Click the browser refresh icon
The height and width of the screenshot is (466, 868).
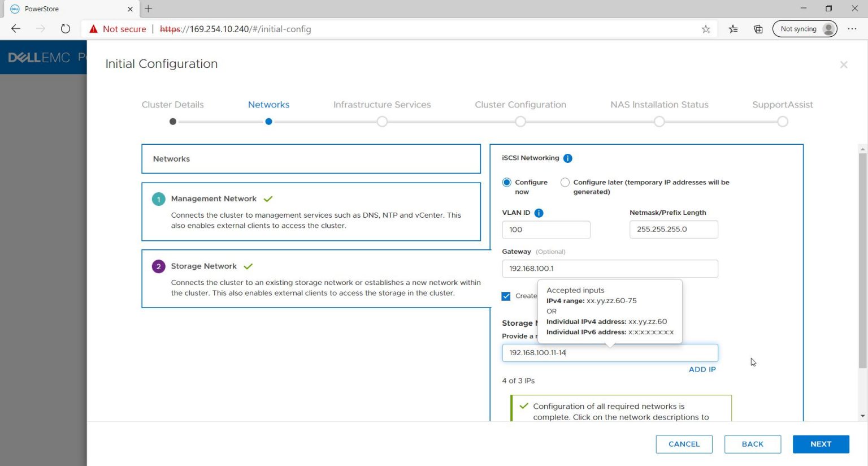65,29
